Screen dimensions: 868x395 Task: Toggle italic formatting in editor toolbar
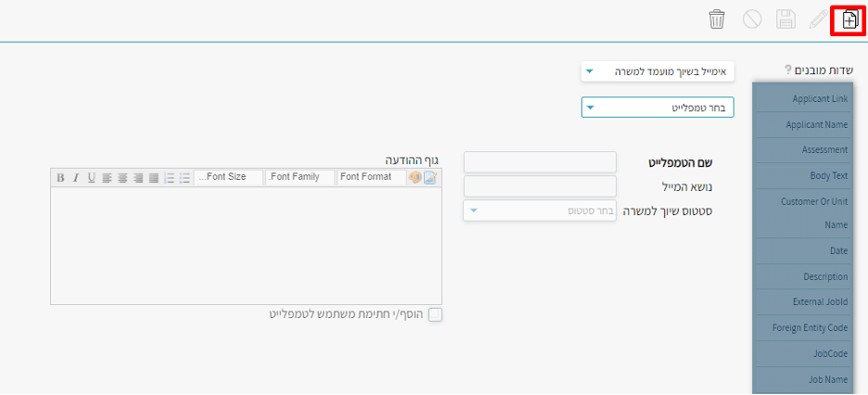tap(76, 177)
